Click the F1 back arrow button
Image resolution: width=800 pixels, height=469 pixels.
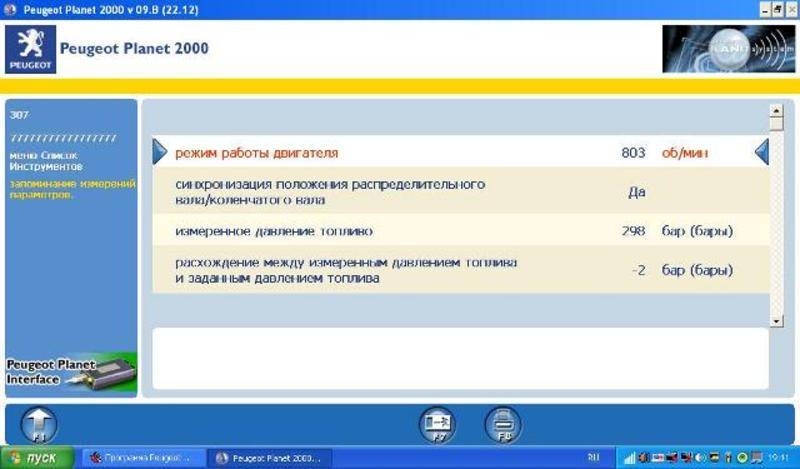(x=39, y=424)
